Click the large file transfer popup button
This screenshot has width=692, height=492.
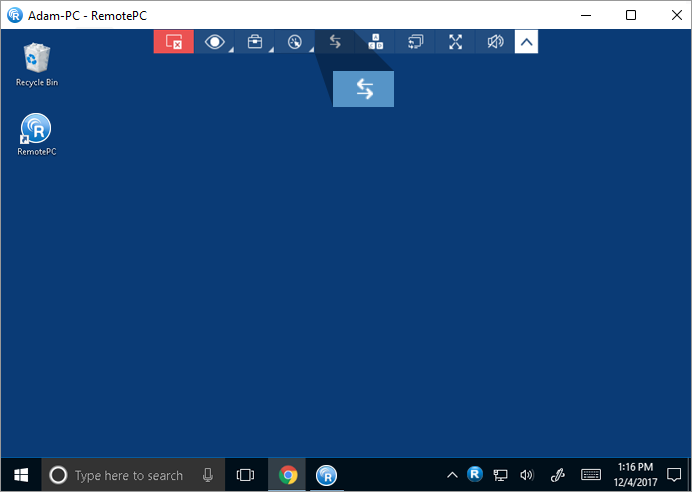(x=363, y=89)
